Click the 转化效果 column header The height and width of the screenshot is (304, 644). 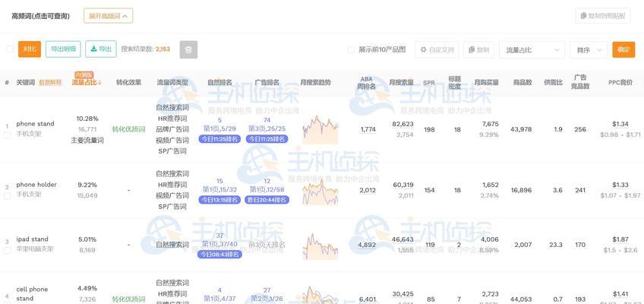coord(128,82)
